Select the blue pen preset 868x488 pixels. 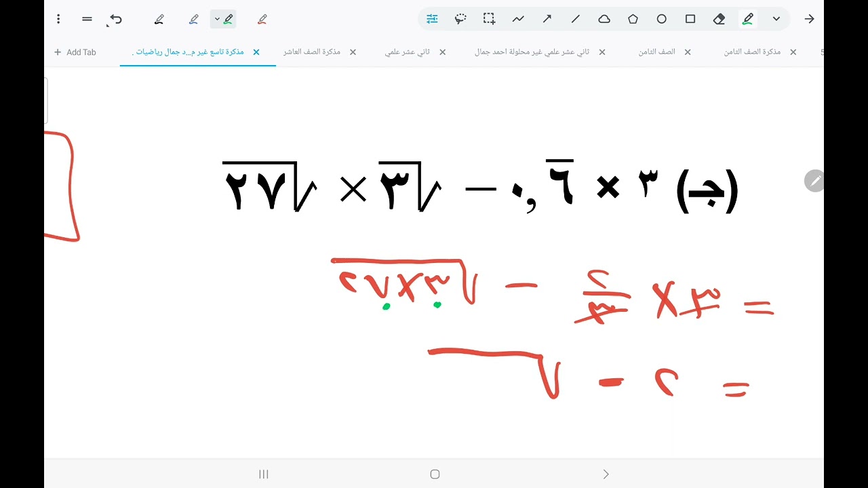[194, 19]
